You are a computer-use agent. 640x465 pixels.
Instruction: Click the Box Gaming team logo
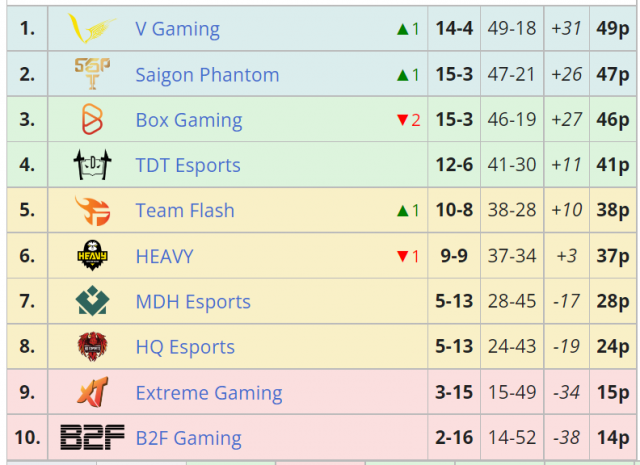(x=91, y=120)
